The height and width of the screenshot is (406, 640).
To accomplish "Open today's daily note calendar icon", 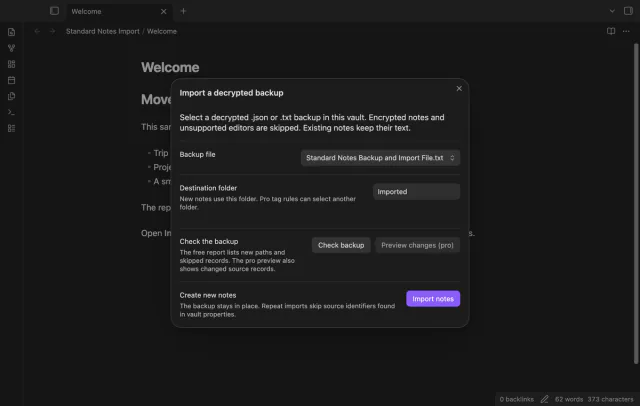I will point(11,80).
